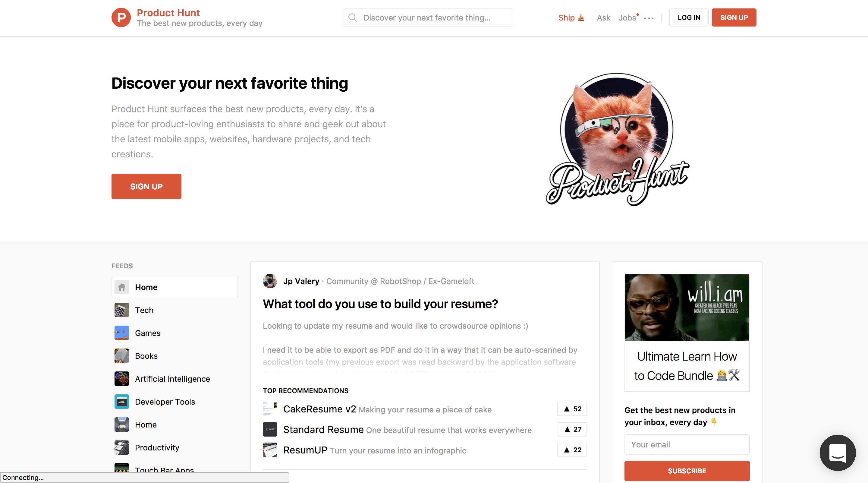Screen dimensions: 868x483
Task: Expand the three-dot more menu in header
Action: (x=649, y=18)
